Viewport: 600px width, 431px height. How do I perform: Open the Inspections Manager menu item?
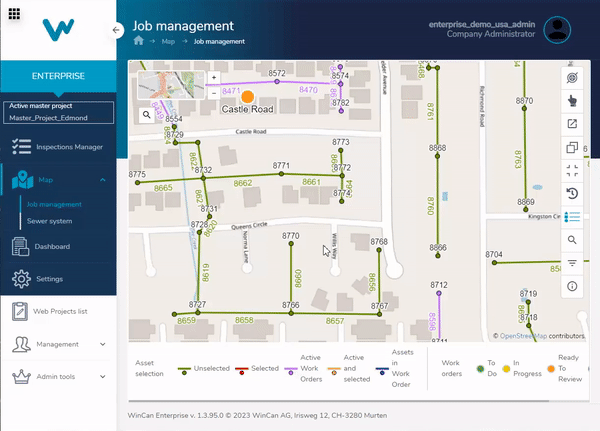click(x=58, y=147)
